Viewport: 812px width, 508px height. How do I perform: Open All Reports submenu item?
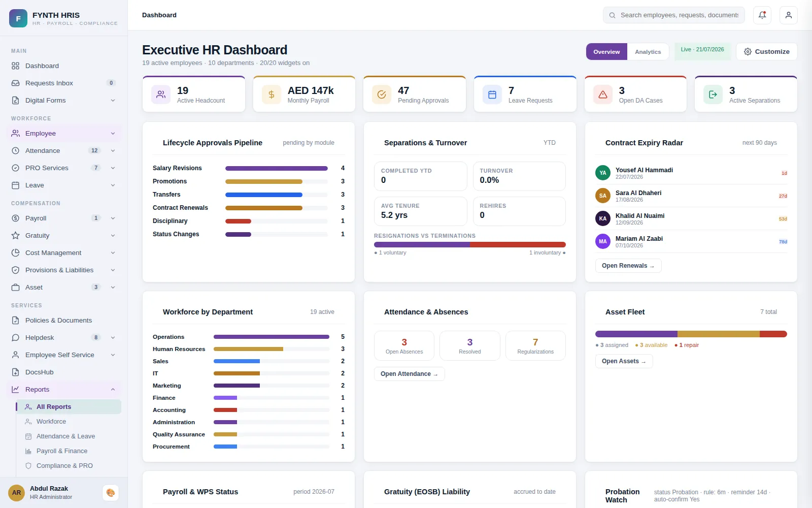tap(69, 407)
